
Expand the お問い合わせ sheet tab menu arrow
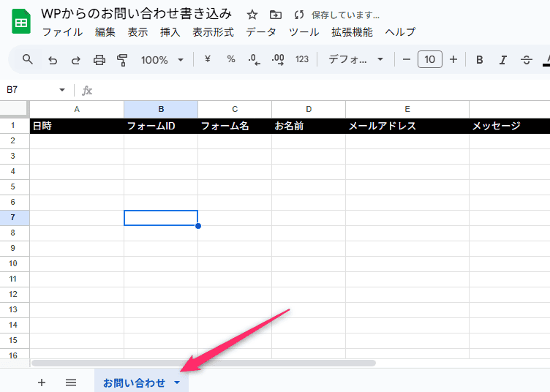coord(177,382)
